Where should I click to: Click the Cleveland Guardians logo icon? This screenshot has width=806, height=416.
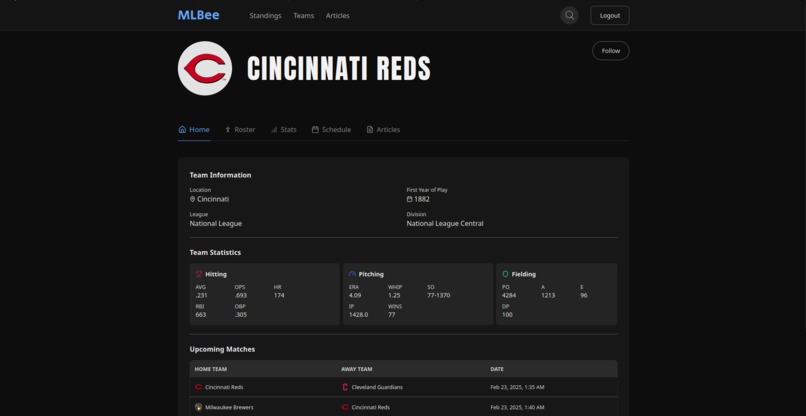(x=345, y=387)
